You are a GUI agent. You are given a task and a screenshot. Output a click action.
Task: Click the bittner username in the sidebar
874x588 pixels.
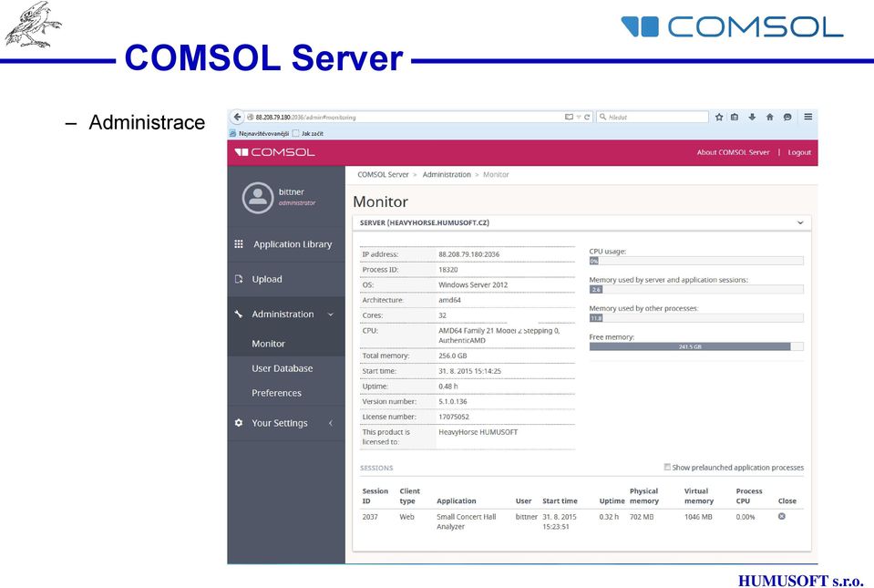292,191
